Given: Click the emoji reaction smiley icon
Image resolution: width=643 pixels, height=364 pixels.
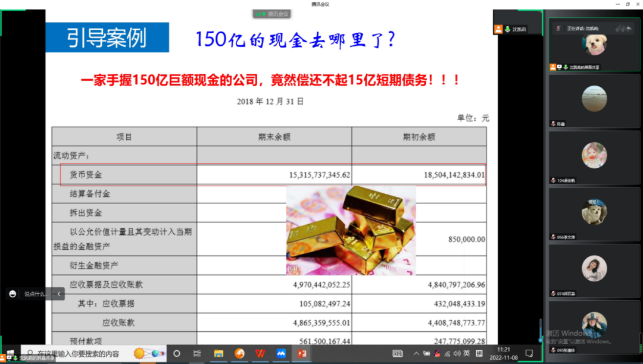Looking at the screenshot, I should (x=13, y=294).
